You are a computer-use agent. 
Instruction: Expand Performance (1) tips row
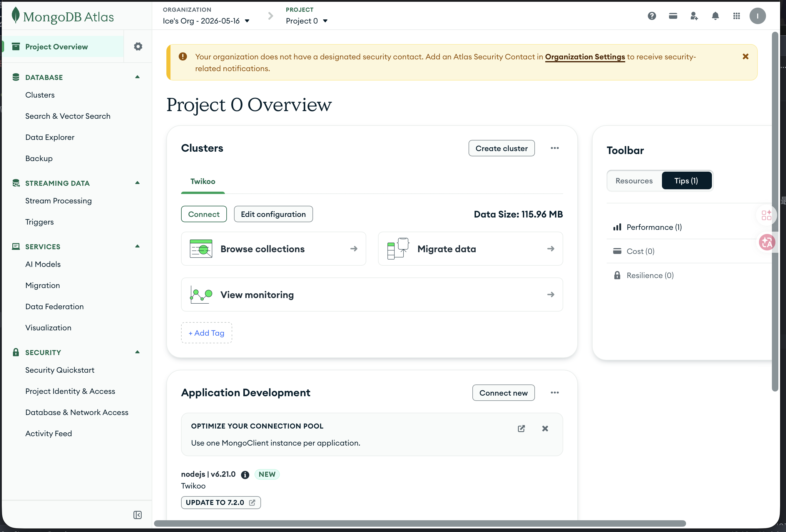pos(690,227)
